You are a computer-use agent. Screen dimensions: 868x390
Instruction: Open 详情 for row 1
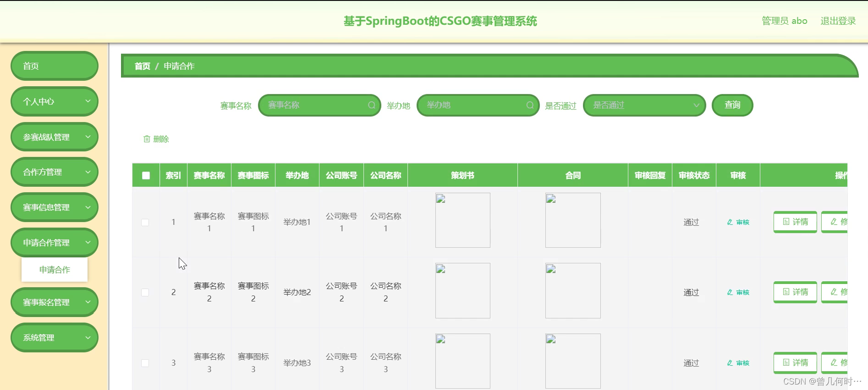pyautogui.click(x=795, y=222)
